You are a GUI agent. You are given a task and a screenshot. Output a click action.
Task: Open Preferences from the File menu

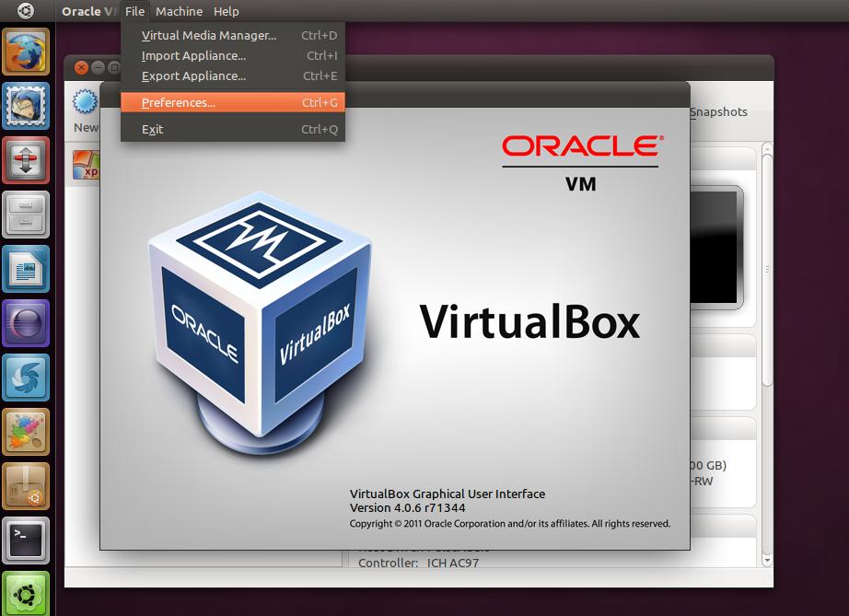tap(233, 102)
